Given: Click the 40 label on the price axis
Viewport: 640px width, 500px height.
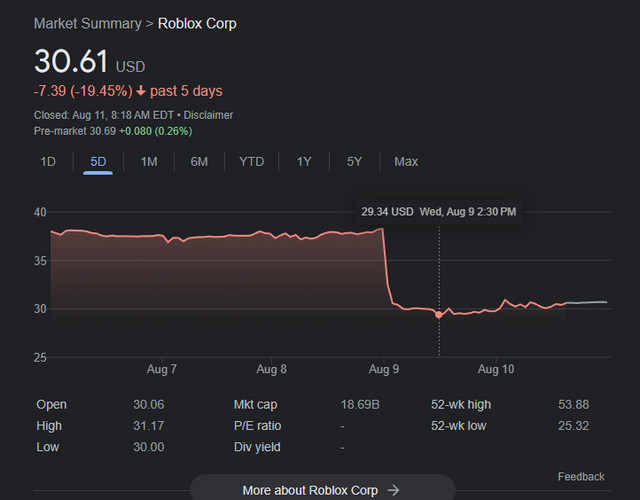Looking at the screenshot, I should [x=40, y=212].
